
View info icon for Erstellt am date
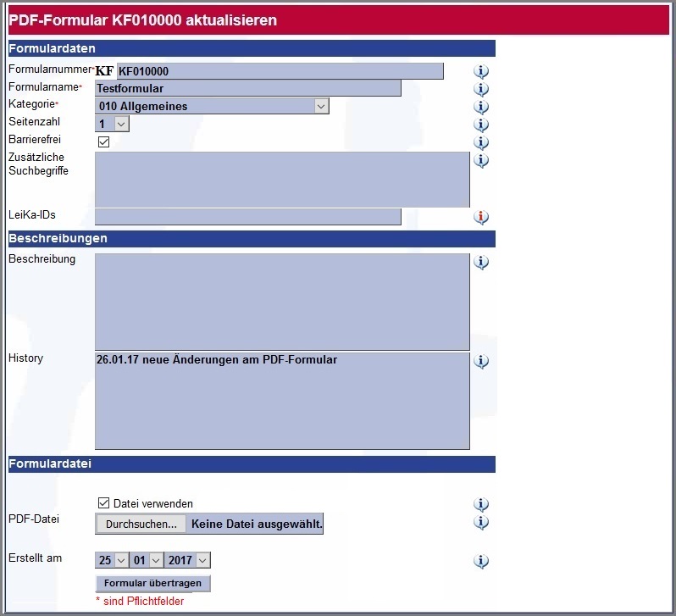[x=481, y=561]
